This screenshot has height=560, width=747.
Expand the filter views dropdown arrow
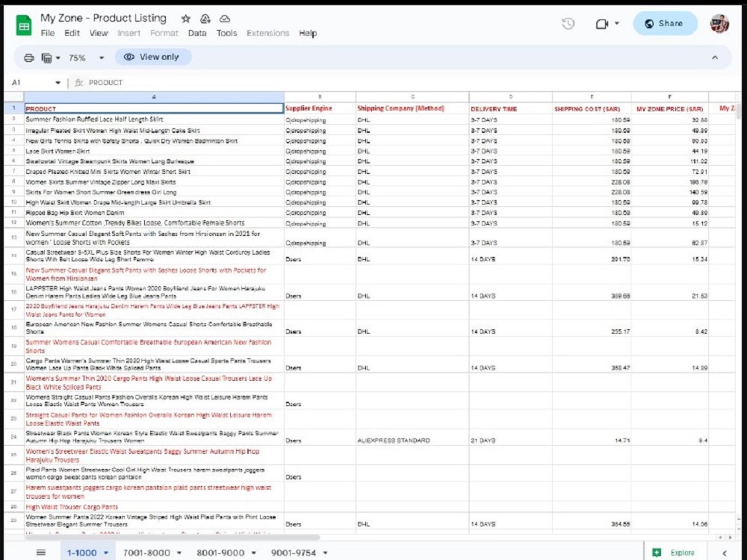[58, 57]
